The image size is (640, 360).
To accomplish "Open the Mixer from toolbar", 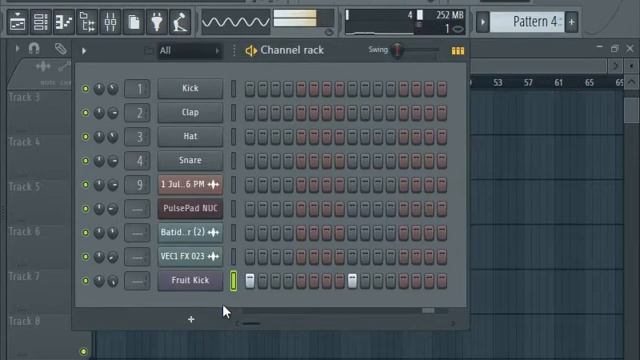I will click(x=111, y=22).
